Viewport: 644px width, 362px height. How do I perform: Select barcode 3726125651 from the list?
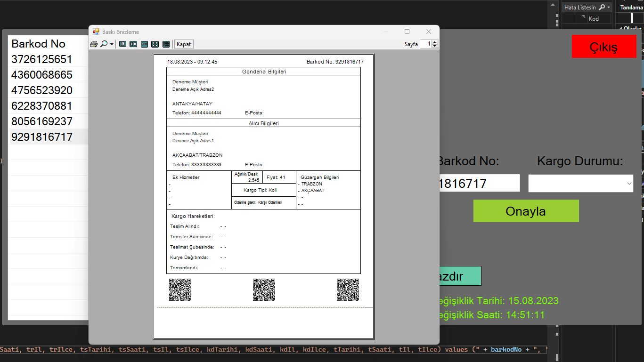pos(41,59)
